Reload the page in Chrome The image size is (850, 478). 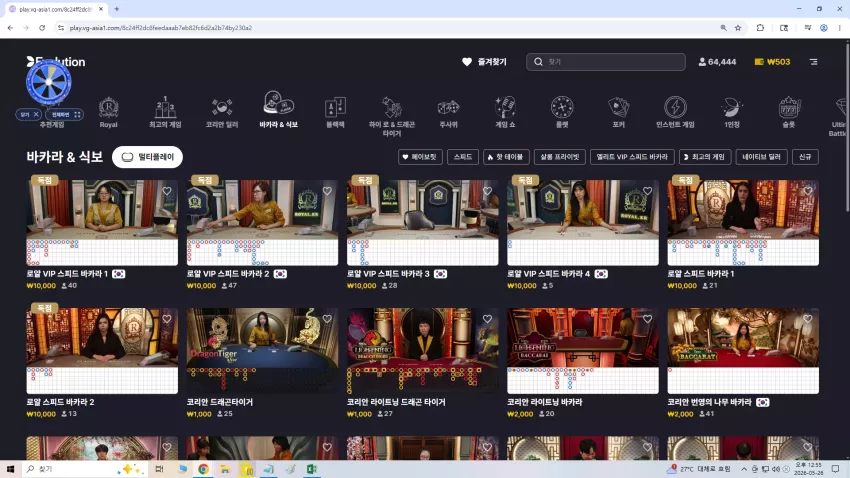(x=42, y=28)
